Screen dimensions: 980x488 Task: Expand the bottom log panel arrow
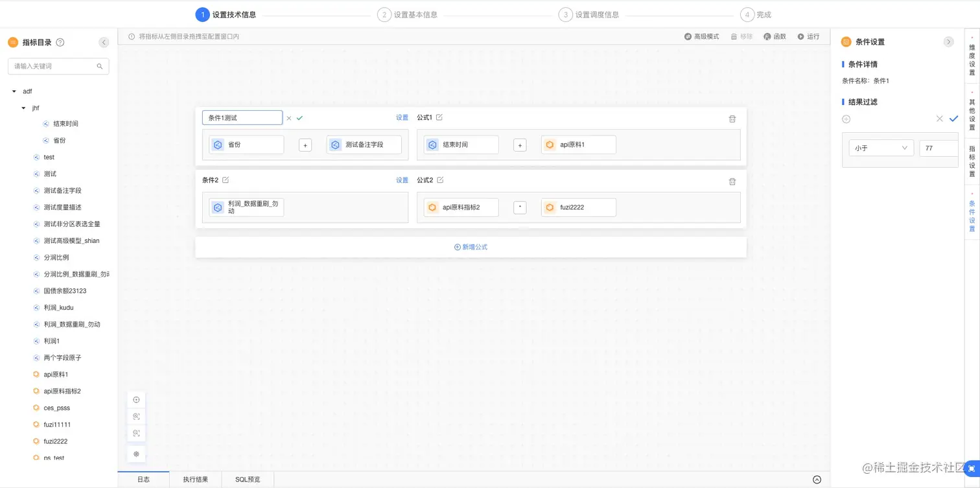(817, 480)
